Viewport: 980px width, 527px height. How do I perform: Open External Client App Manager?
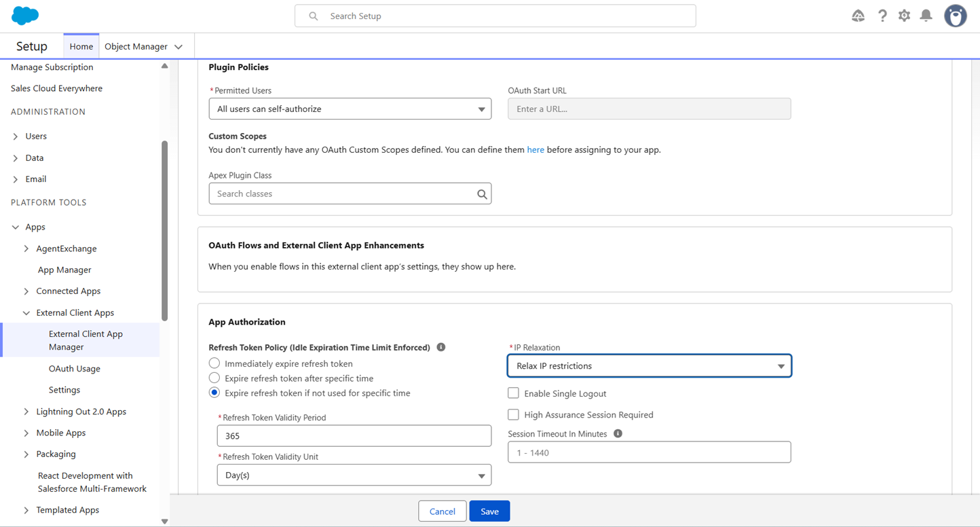tap(86, 340)
